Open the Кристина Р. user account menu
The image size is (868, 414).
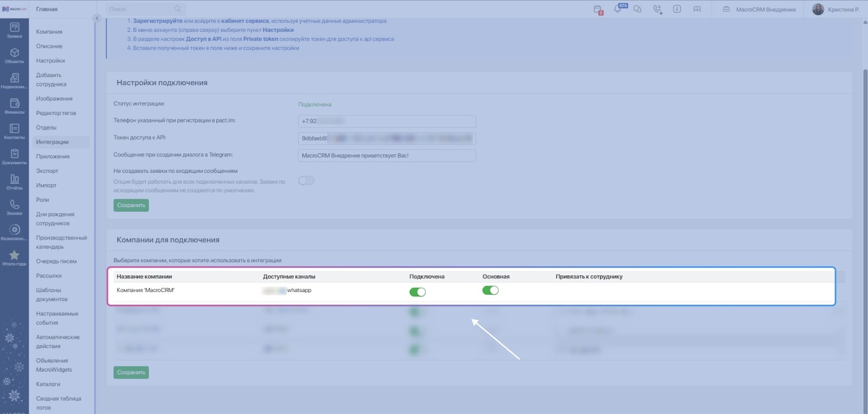coord(836,9)
